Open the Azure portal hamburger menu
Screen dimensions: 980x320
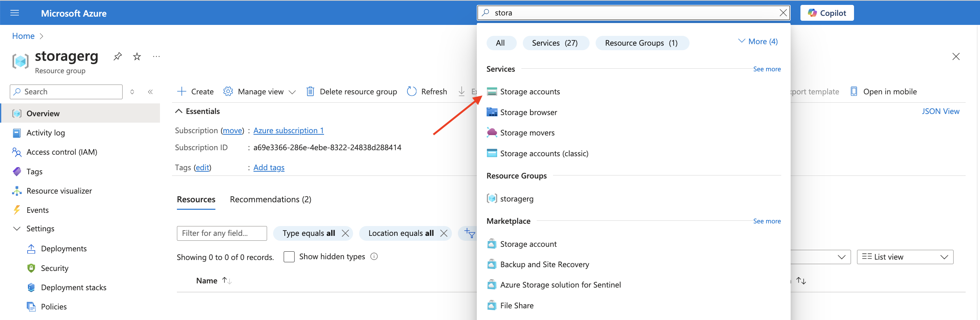point(14,13)
